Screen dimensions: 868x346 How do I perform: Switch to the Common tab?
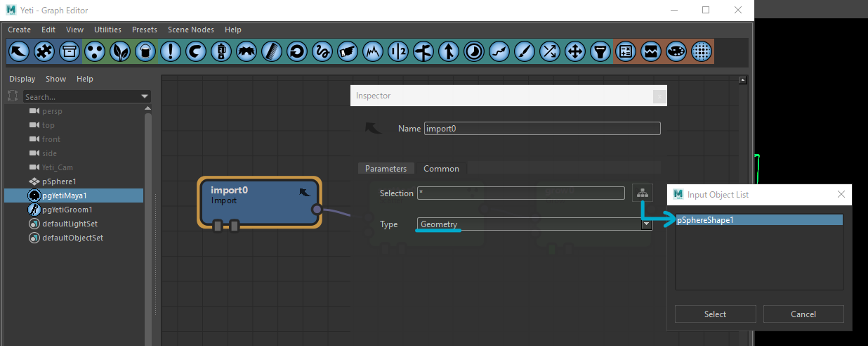pyautogui.click(x=441, y=168)
